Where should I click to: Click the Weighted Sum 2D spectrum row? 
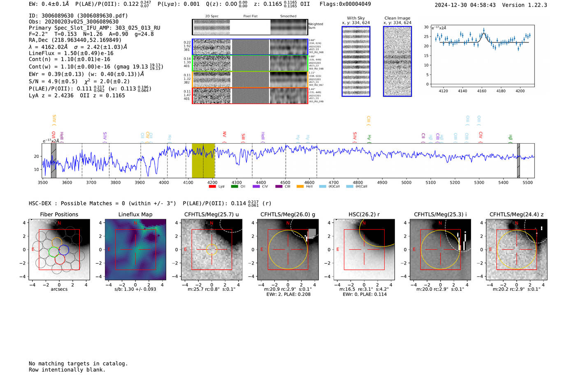pos(250,27)
